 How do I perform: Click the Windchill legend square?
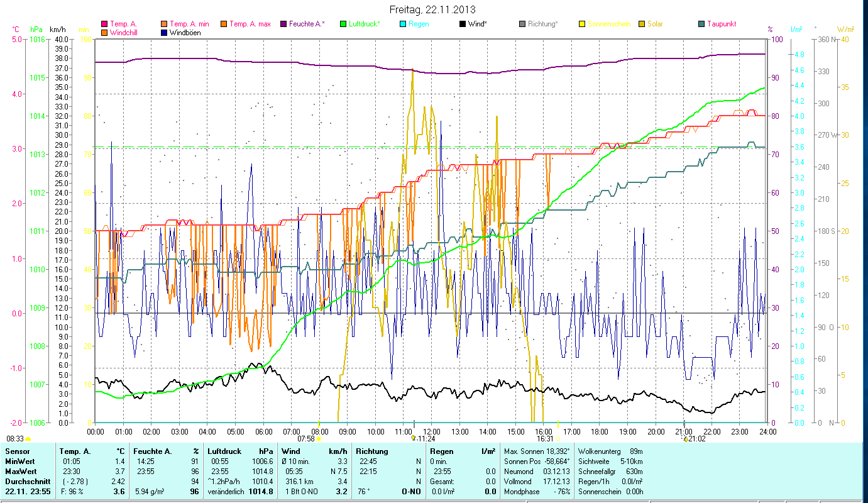104,32
